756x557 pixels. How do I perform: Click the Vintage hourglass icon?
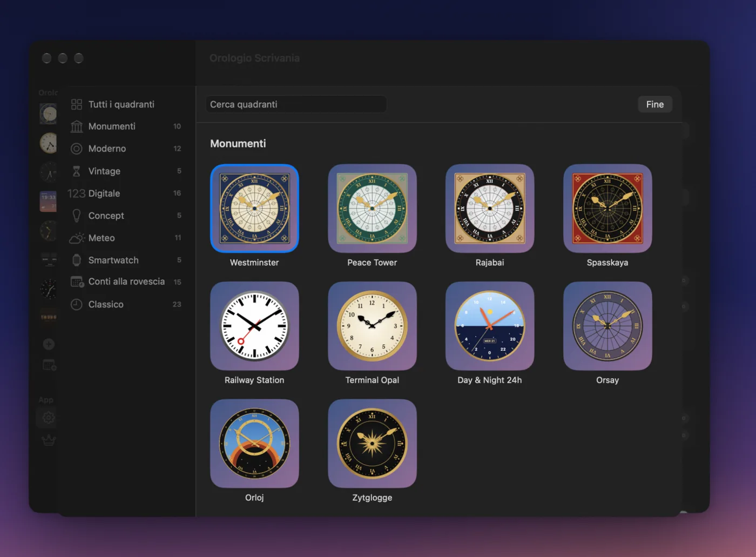pyautogui.click(x=77, y=171)
